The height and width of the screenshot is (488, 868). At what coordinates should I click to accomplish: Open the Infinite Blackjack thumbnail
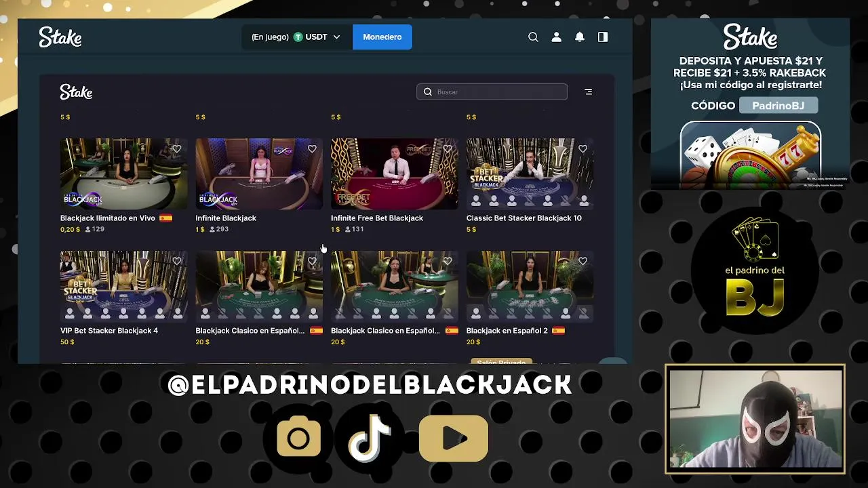[259, 174]
